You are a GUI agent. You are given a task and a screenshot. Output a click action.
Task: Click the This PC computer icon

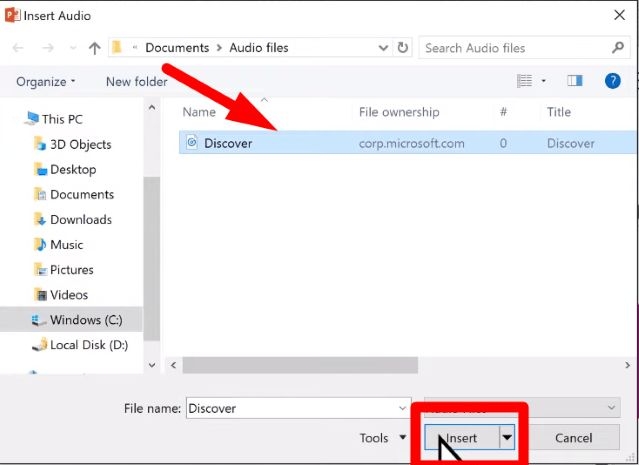pyautogui.click(x=31, y=119)
